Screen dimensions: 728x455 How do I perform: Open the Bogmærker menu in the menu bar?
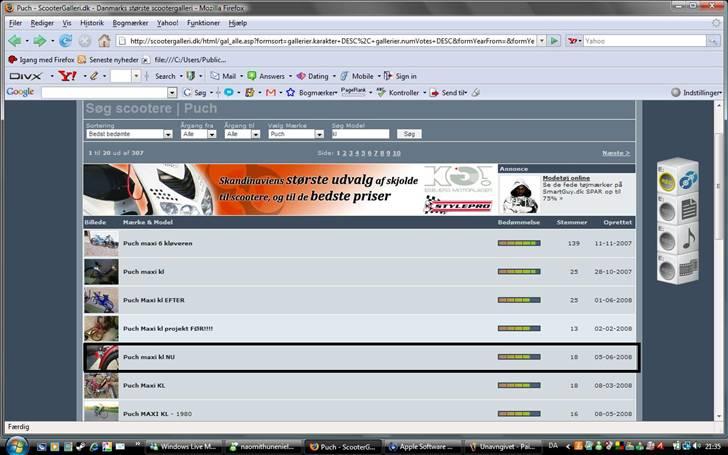[130, 22]
